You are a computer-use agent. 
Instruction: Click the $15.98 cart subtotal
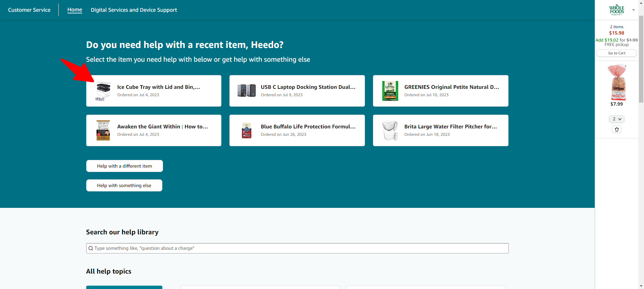[x=616, y=33]
